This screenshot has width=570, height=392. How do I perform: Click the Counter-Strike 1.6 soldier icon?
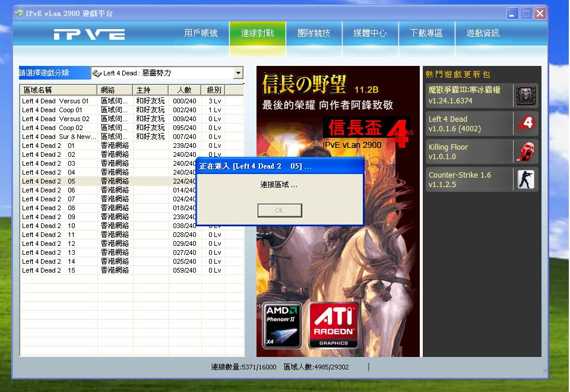525,179
